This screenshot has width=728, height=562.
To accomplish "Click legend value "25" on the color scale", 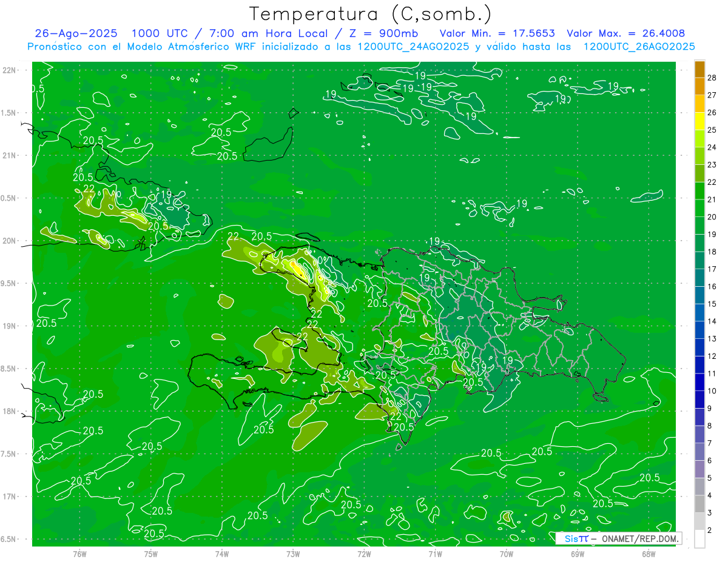I will pyautogui.click(x=713, y=130).
